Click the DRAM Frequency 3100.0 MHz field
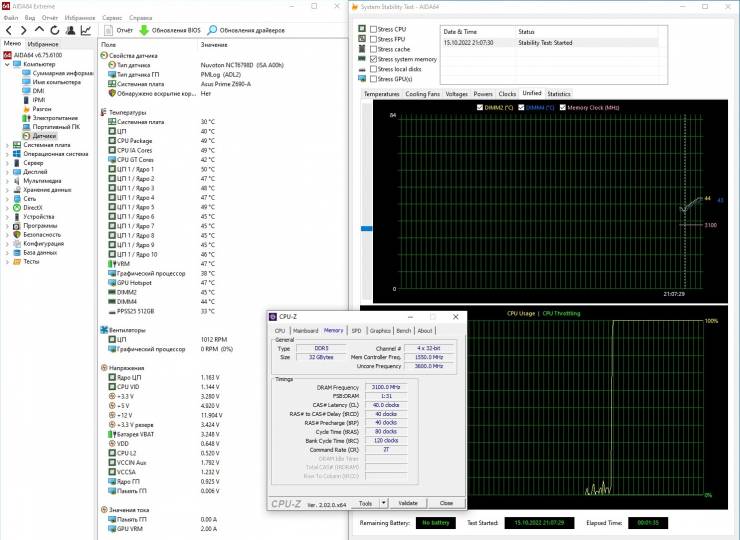 click(386, 387)
